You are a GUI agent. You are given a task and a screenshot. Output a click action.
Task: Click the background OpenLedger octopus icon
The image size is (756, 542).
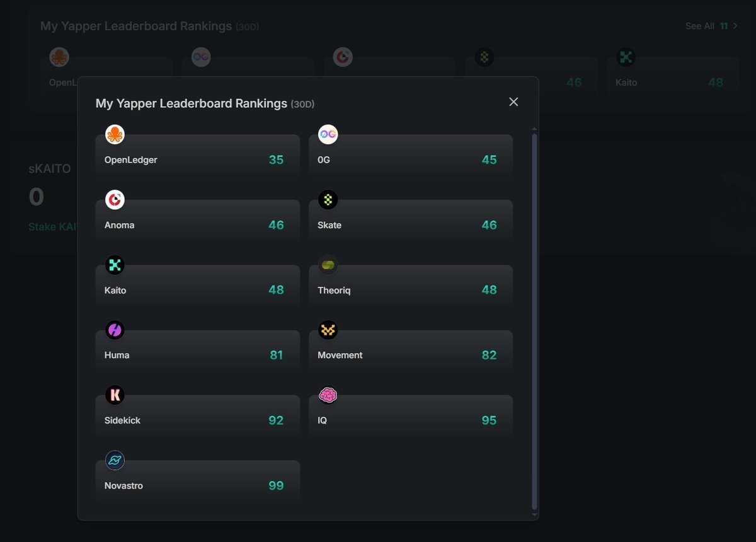point(59,57)
